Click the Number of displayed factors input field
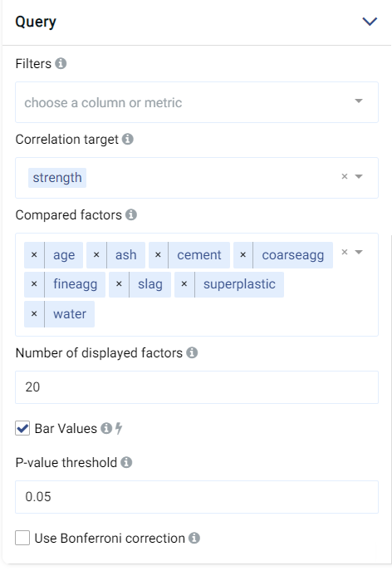 point(197,387)
